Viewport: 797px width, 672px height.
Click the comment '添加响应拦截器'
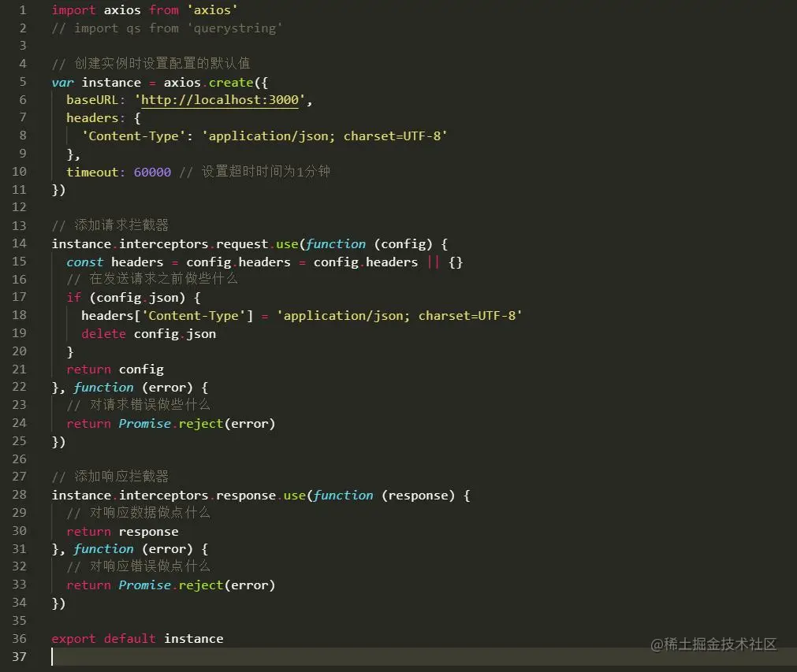(121, 477)
